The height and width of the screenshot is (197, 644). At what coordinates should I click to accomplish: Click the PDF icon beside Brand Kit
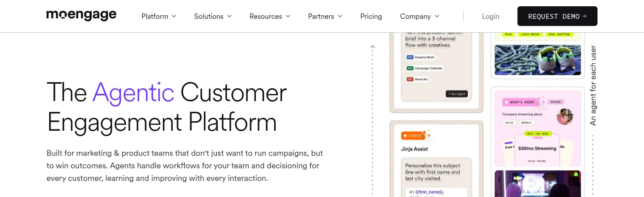410,79
